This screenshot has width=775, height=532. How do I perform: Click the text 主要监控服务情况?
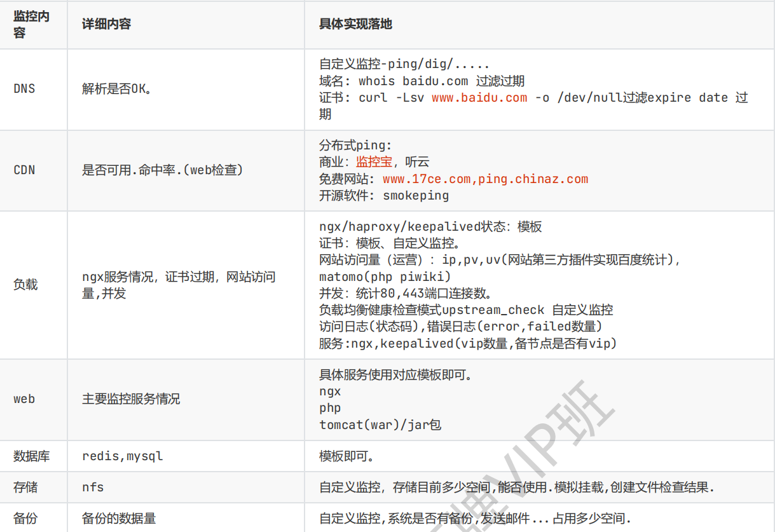[x=131, y=399]
